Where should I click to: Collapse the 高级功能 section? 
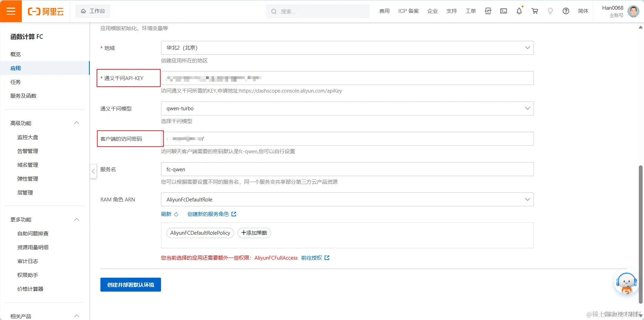pyautogui.click(x=77, y=123)
